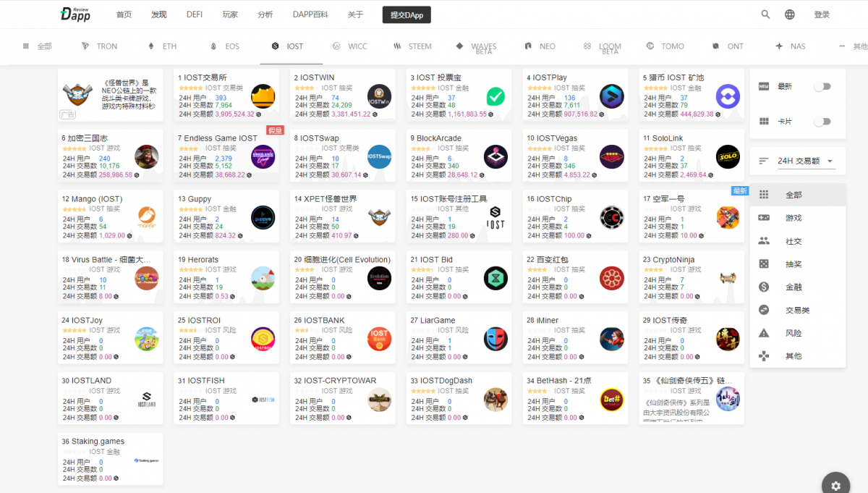The height and width of the screenshot is (493, 868).
Task: Click the BlockArcade app logo
Action: (495, 156)
